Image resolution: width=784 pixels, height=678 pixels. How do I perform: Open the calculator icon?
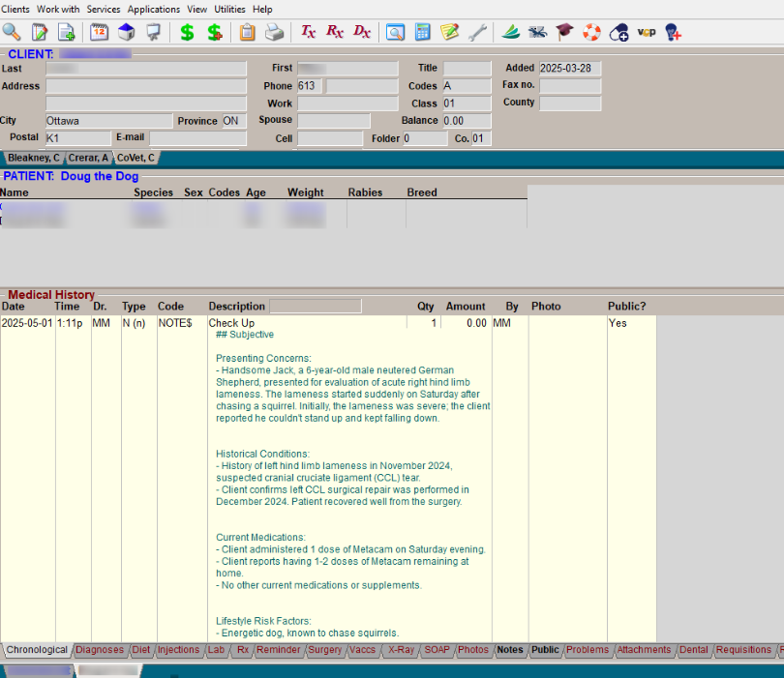(x=423, y=32)
